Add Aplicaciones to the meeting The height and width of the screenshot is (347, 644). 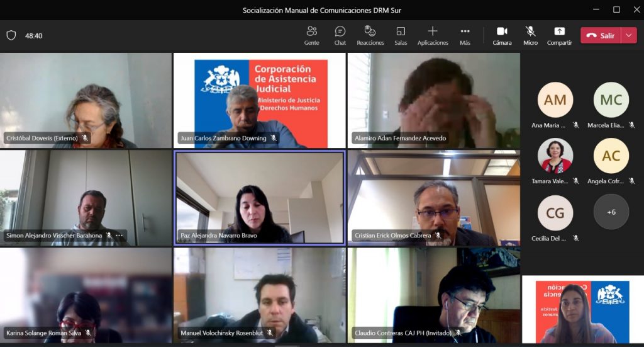(x=433, y=35)
